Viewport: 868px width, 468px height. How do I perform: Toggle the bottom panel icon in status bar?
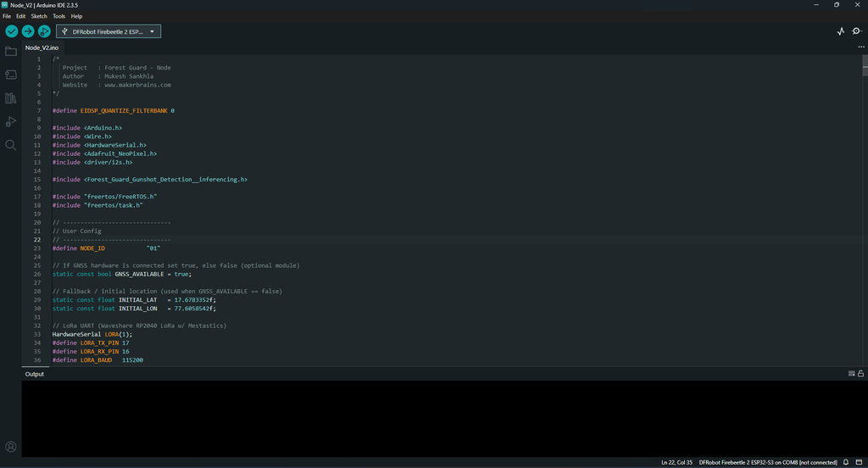tap(859, 462)
